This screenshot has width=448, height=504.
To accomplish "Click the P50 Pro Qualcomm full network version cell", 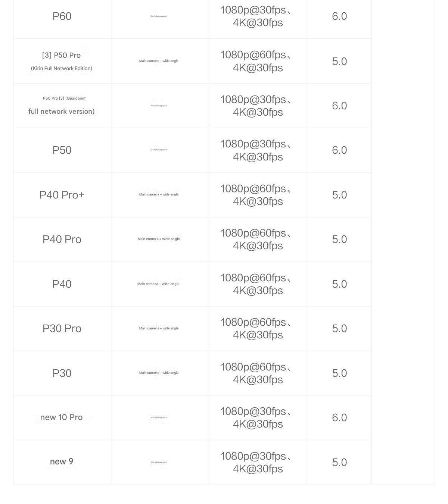I will point(62,106).
